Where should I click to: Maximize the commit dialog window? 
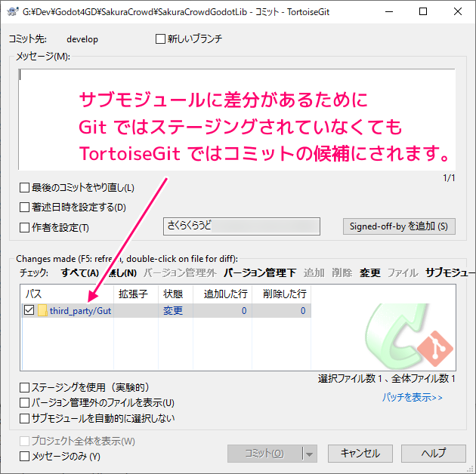[423, 12]
